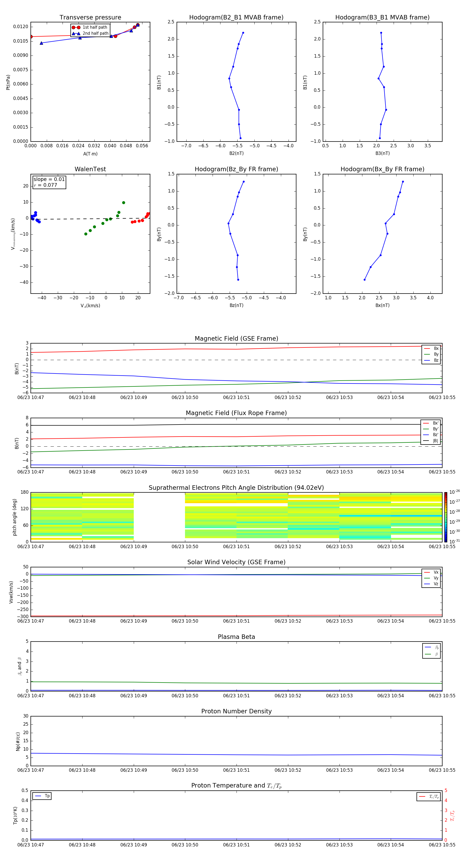The width and height of the screenshot is (473, 868).
Task: Select the "B2(nT)" x-axis label
Action: [236, 154]
